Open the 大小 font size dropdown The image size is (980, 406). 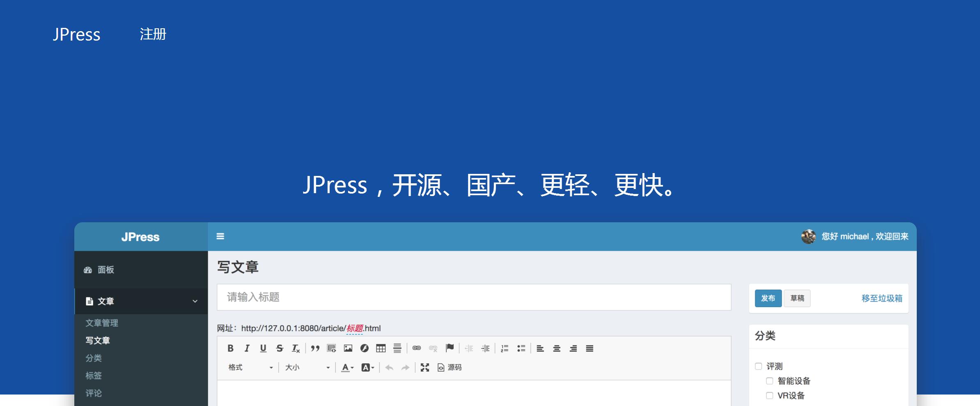[307, 367]
